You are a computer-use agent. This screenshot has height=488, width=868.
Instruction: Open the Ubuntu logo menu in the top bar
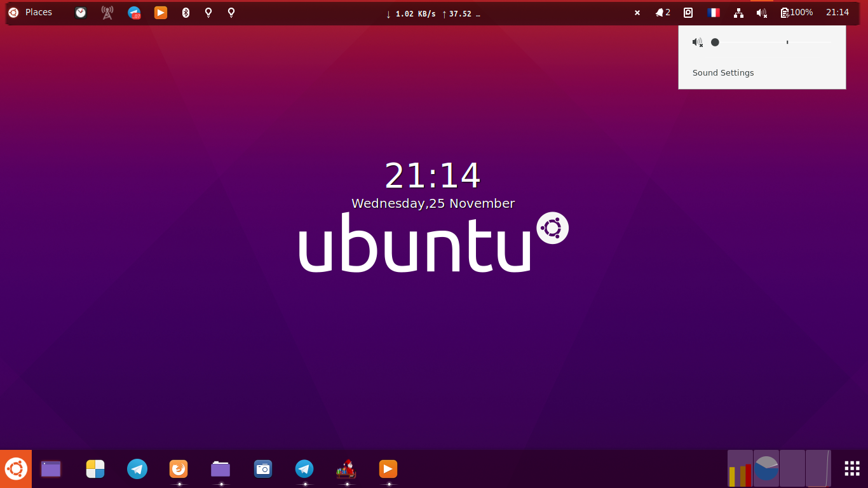pos(13,13)
